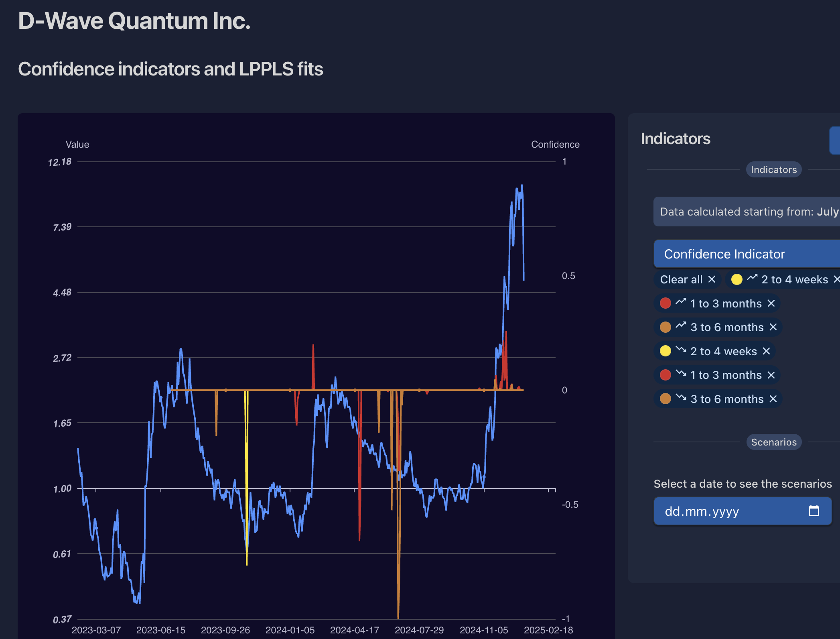Click the 1.65 value axis label
The image size is (840, 639).
click(x=62, y=423)
